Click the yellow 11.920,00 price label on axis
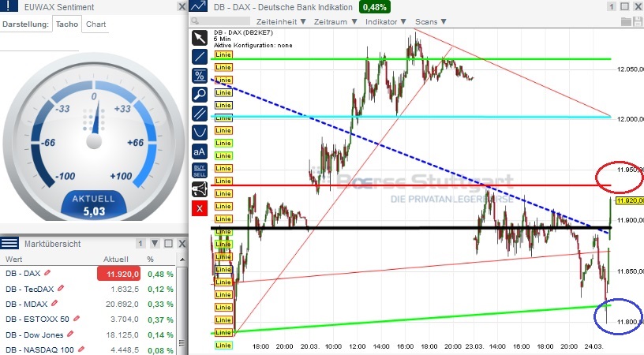 [x=630, y=200]
